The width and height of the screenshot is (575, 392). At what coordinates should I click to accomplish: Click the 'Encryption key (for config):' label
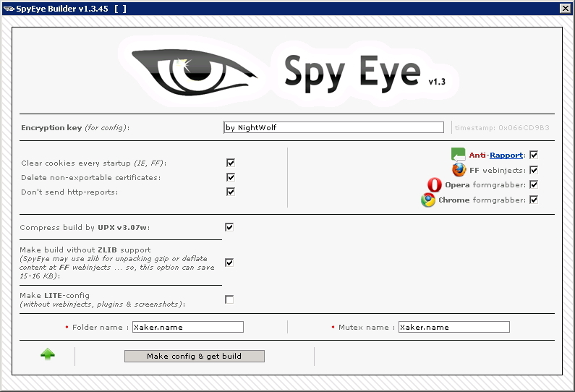click(75, 127)
